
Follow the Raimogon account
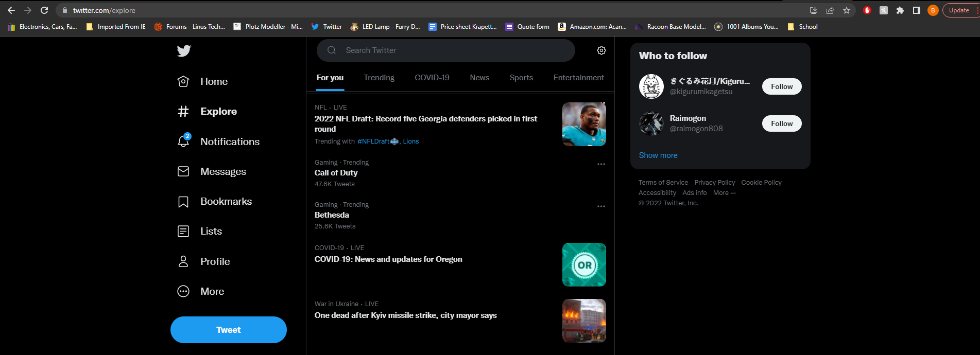point(781,123)
